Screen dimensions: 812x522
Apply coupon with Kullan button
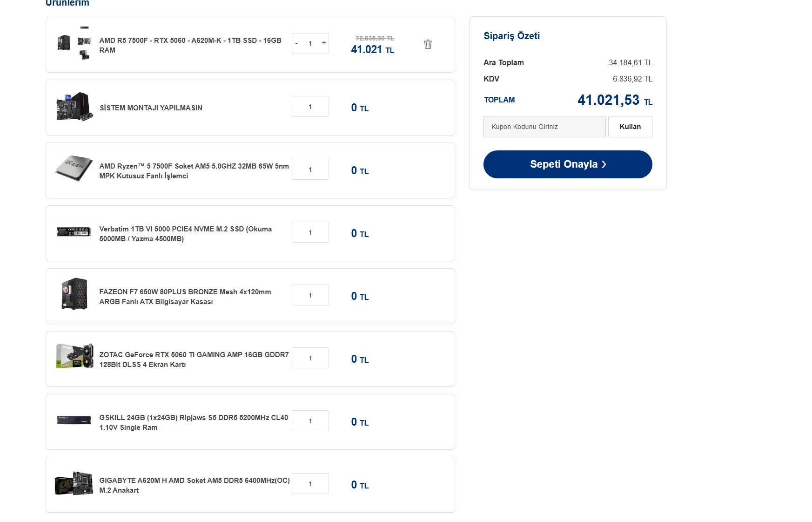pos(630,127)
